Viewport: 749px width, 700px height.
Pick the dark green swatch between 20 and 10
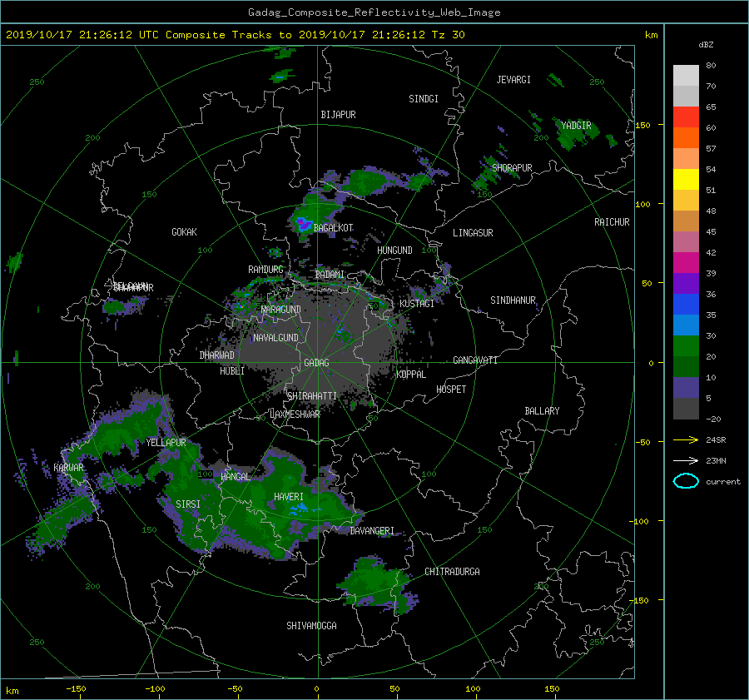click(x=686, y=366)
